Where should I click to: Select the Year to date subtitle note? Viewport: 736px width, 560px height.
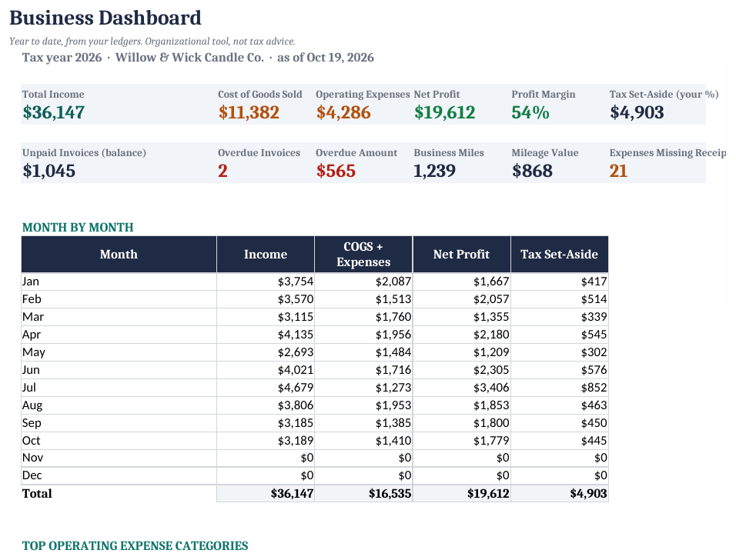tap(152, 42)
